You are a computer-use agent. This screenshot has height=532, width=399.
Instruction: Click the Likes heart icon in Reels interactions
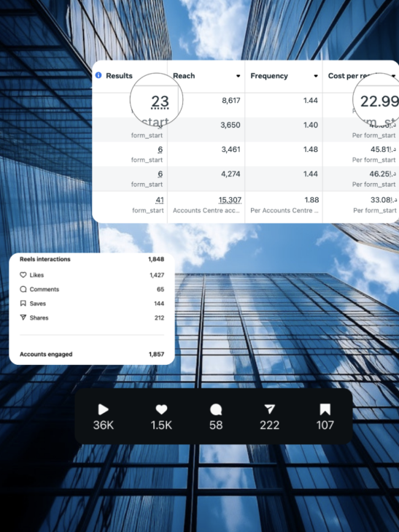click(x=23, y=275)
